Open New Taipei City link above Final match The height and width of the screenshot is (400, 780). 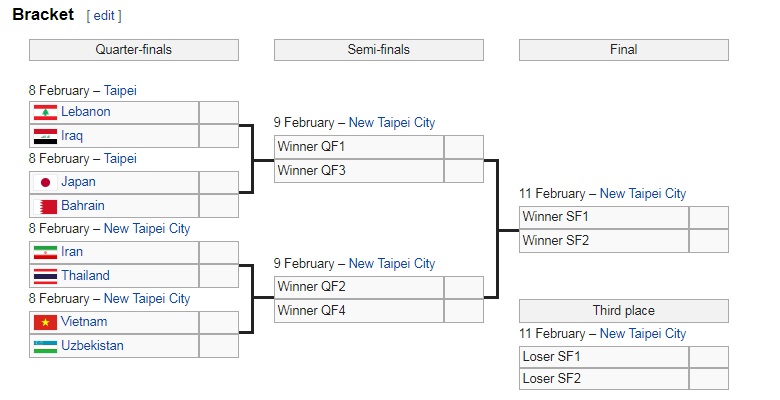(x=643, y=194)
